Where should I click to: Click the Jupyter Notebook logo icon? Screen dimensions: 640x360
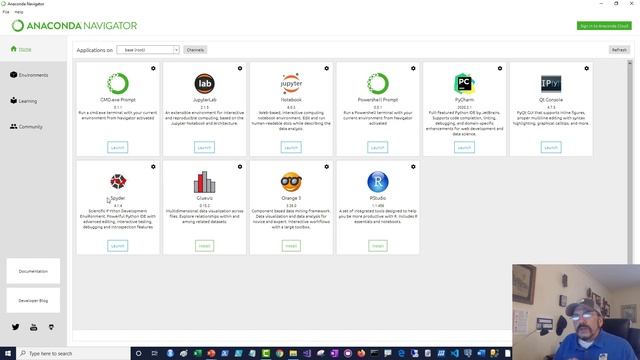291,83
